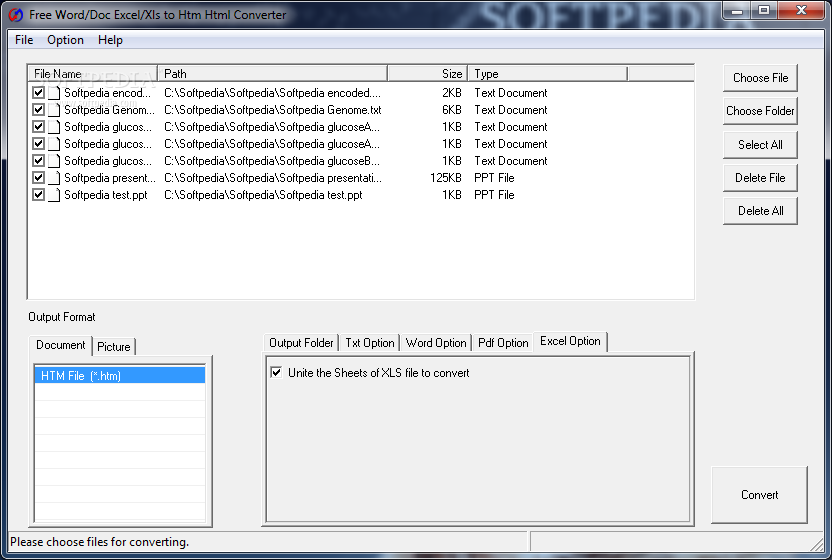Switch to the Txt Option tab
Viewport: 832px width, 560px height.
[370, 343]
